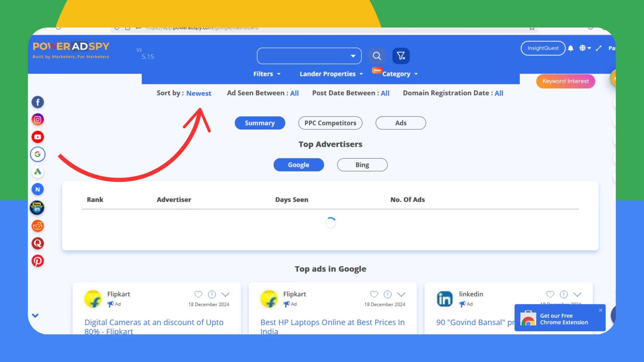Toggle the Keyword Interest button
The height and width of the screenshot is (362, 644).
566,81
